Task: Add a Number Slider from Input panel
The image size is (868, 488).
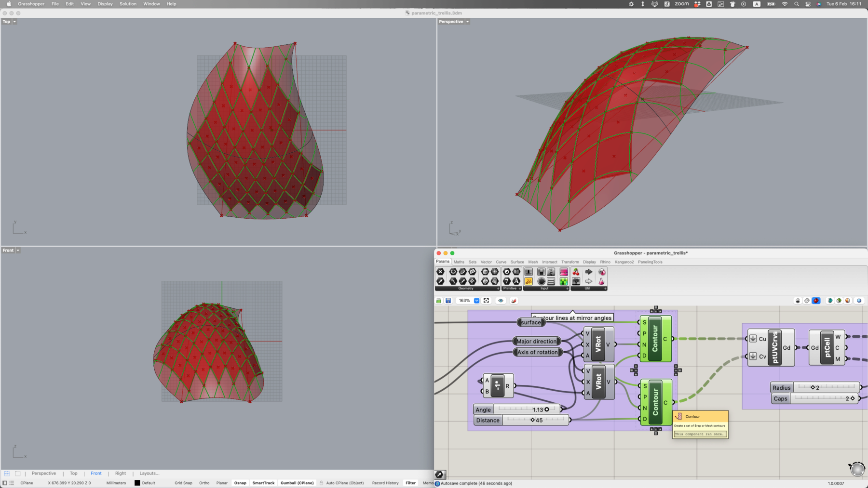Action: 529,272
